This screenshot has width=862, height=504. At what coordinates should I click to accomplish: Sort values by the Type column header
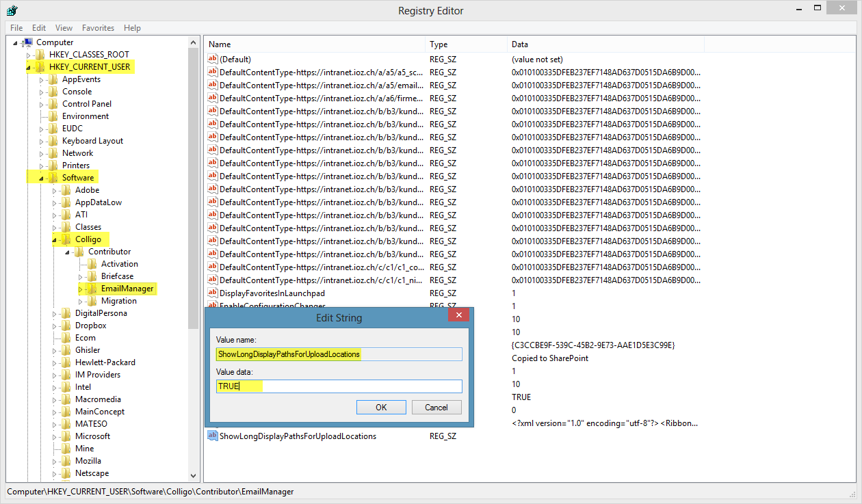pos(466,44)
